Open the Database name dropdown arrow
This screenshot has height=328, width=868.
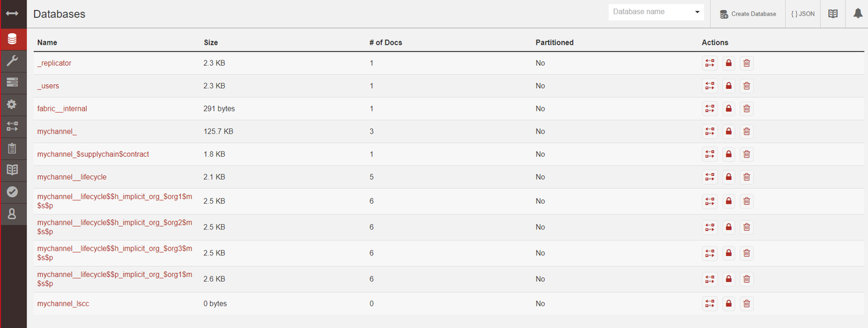coord(697,12)
